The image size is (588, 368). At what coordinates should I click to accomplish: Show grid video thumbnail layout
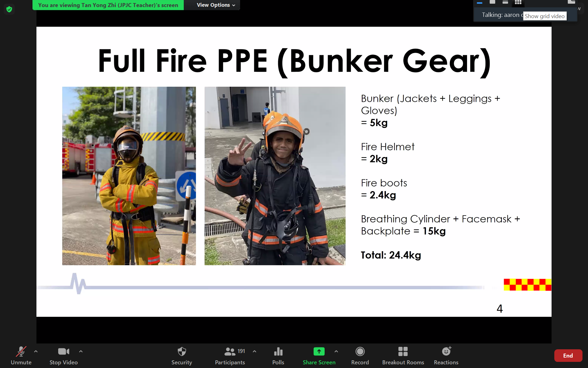point(518,2)
